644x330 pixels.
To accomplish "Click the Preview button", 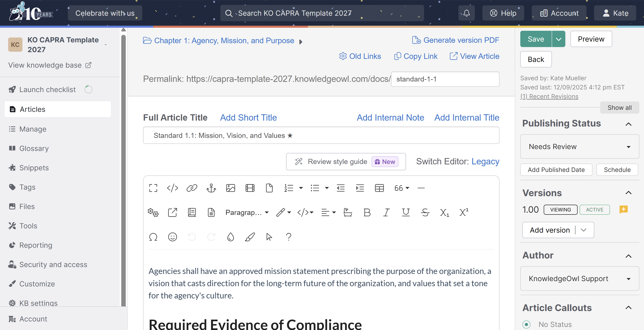I will point(591,39).
